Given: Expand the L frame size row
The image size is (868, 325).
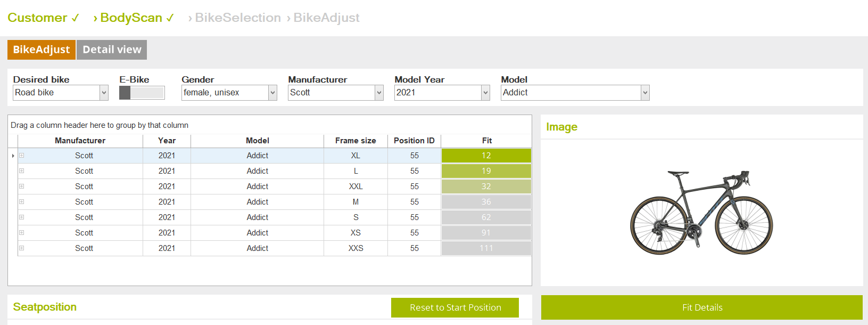Looking at the screenshot, I should pos(22,171).
